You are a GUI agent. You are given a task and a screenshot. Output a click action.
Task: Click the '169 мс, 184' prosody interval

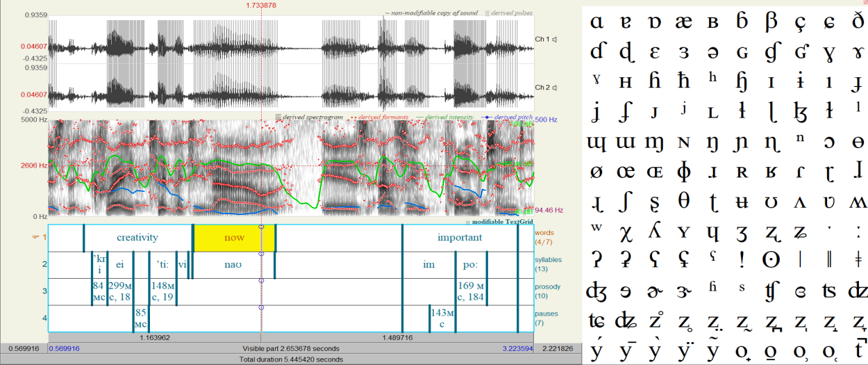pyautogui.click(x=471, y=291)
